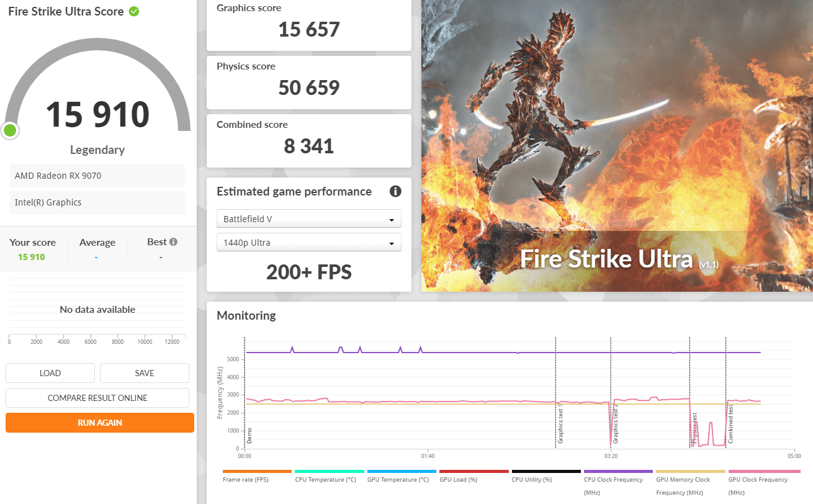Toggle GPU Memory Clock Frequency legend swatch
This screenshot has width=813, height=504.
point(691,472)
